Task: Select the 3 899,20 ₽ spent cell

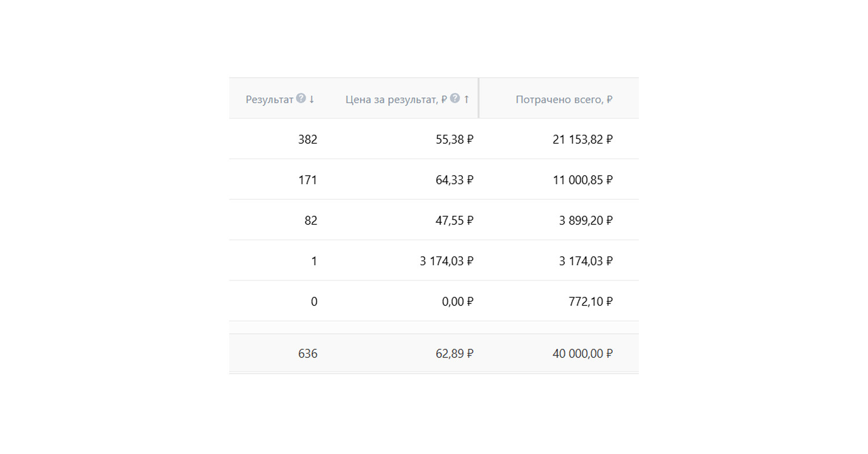Action: click(586, 221)
